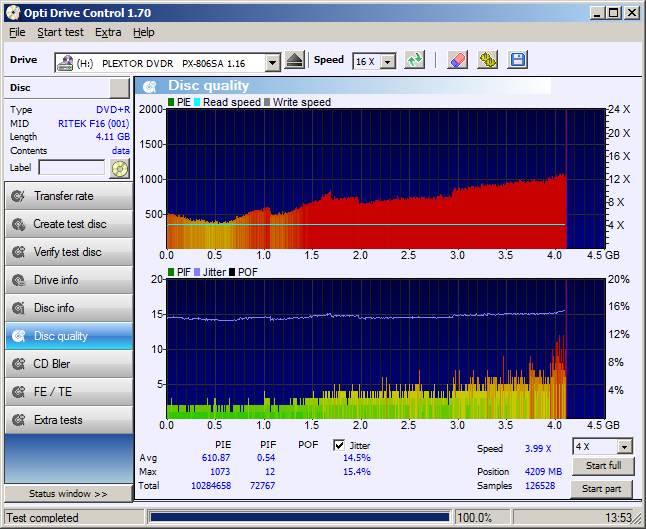
Task: Show the Drive info panel
Action: [69, 280]
